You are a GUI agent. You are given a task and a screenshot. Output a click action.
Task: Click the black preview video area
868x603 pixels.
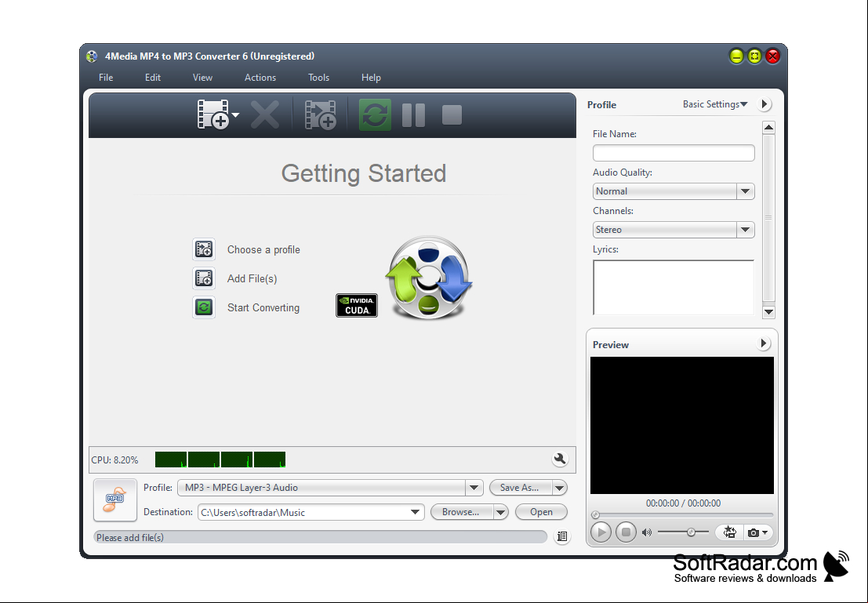682,425
